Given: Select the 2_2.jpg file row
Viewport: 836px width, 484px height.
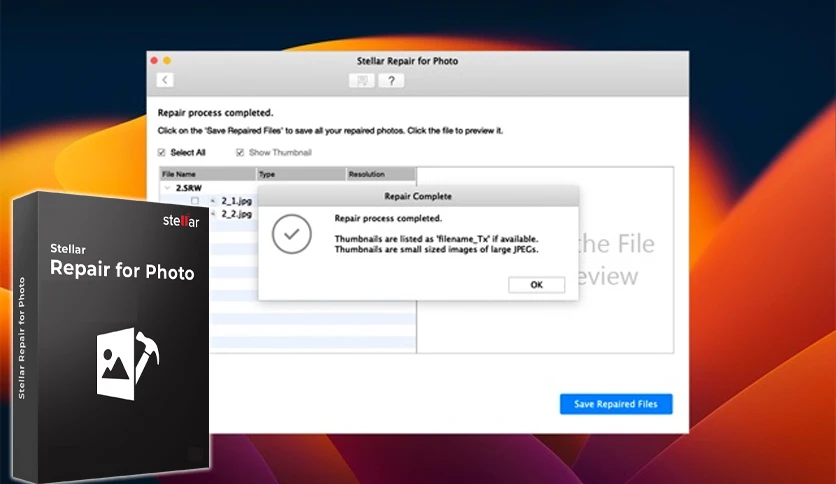Looking at the screenshot, I should (x=236, y=214).
